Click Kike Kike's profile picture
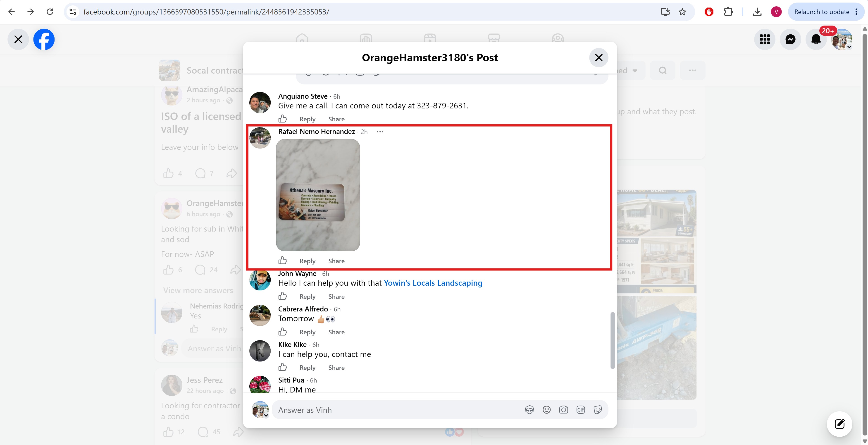Screen dimensions: 868x445 (260, 351)
